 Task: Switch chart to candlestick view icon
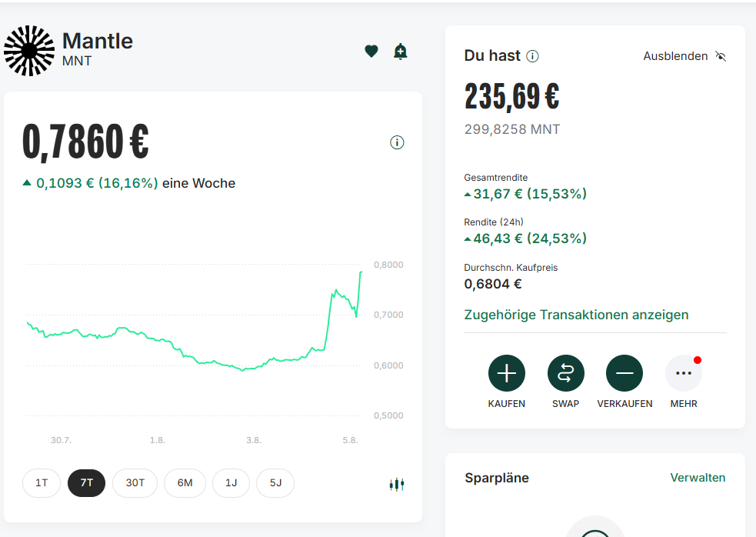tap(397, 484)
